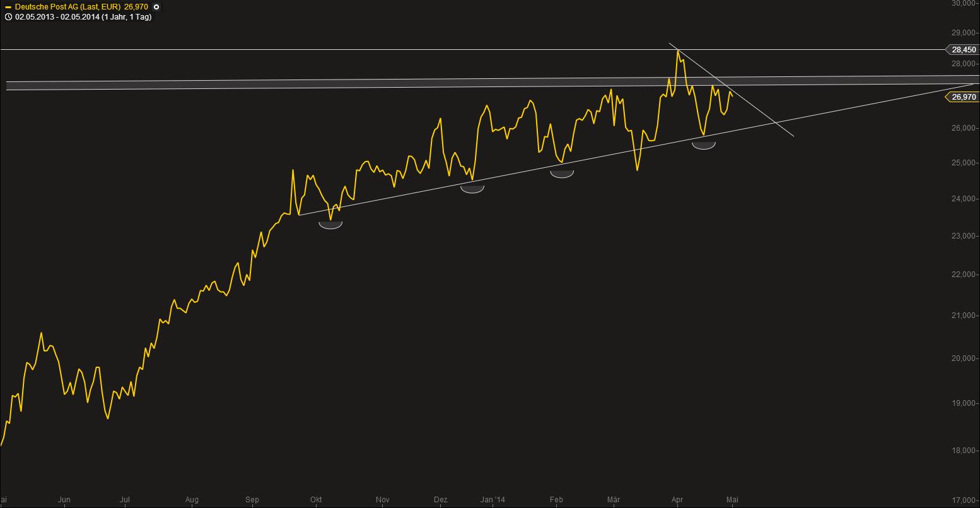Screen dimensions: 980x508
Task: Click the 22,000 price axis label
Action: click(x=964, y=275)
